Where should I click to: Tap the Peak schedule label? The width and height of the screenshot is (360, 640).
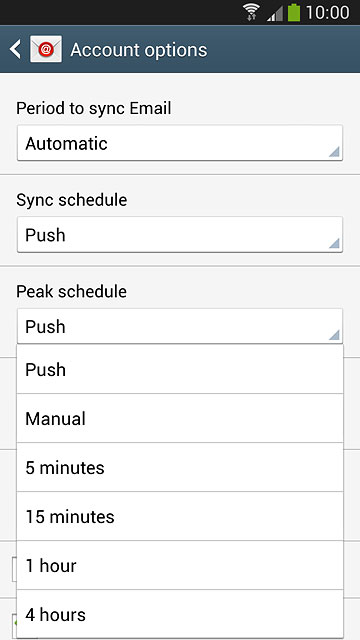pyautogui.click(x=71, y=291)
